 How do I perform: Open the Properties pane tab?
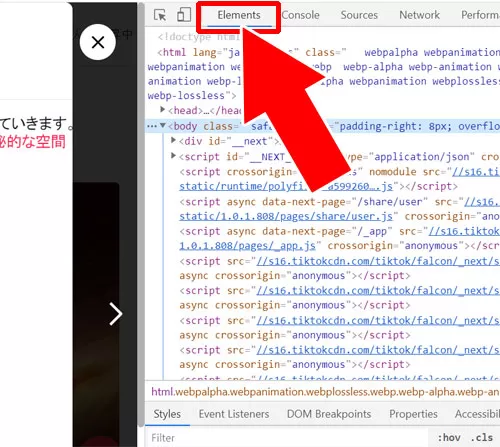413,414
